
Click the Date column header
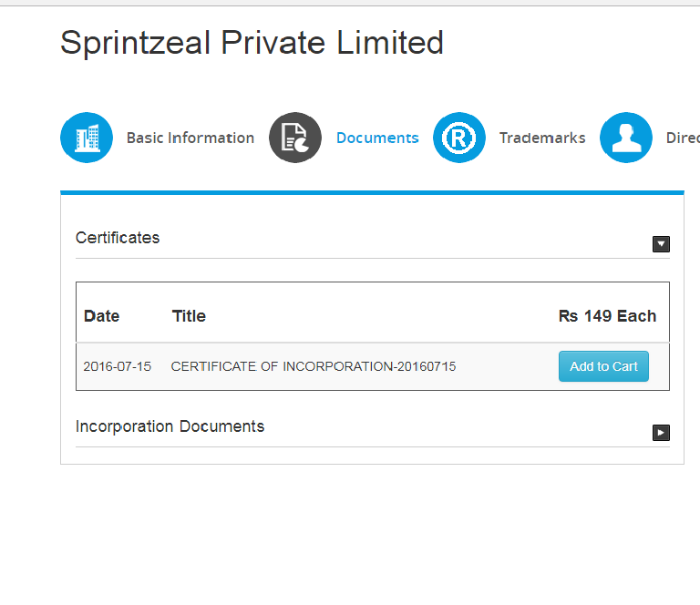click(x=101, y=316)
